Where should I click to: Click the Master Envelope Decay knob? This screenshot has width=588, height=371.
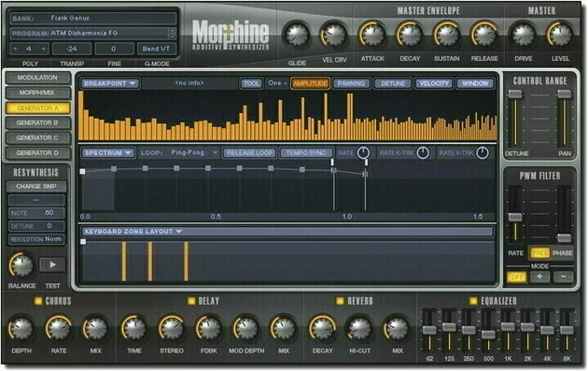(x=410, y=35)
